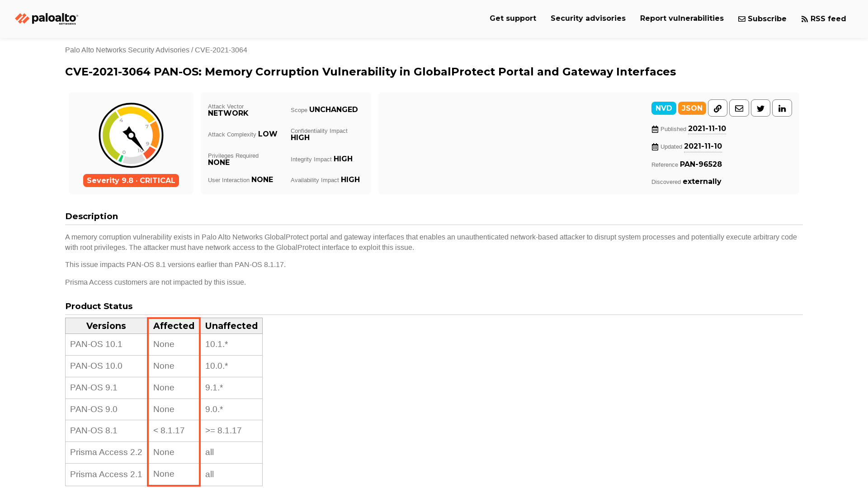
Task: Click the PAN-OS 10.0 row label
Action: (96, 366)
